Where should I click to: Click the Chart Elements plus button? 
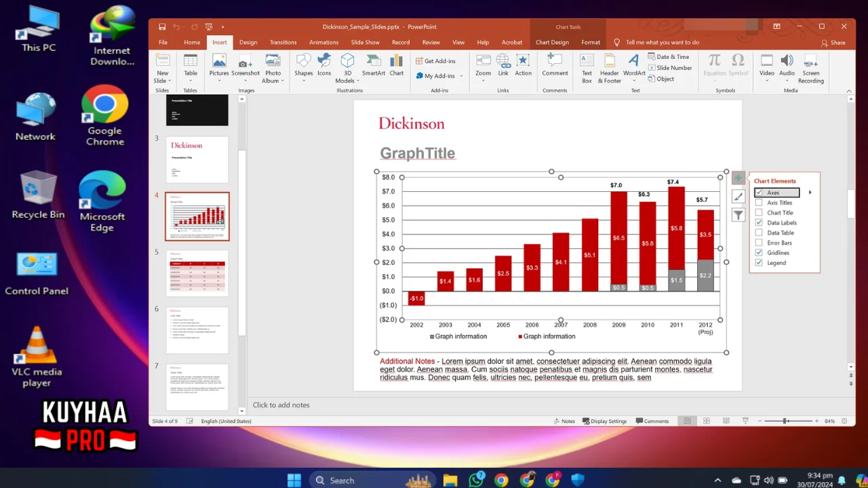[738, 178]
